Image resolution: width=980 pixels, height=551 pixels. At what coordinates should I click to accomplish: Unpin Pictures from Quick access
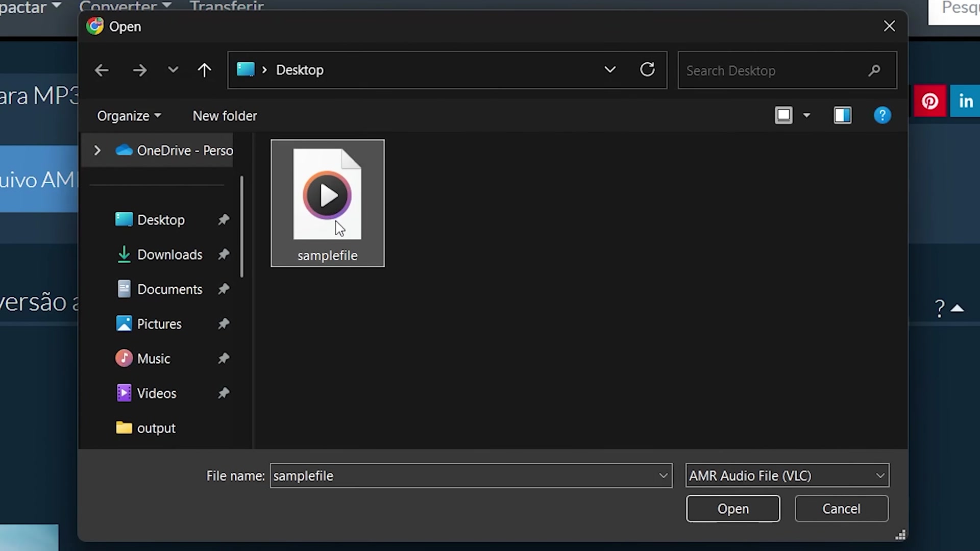pos(224,323)
